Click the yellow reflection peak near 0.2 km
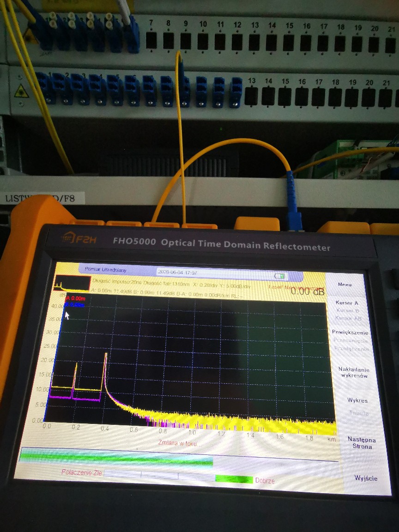 [x=75, y=376]
